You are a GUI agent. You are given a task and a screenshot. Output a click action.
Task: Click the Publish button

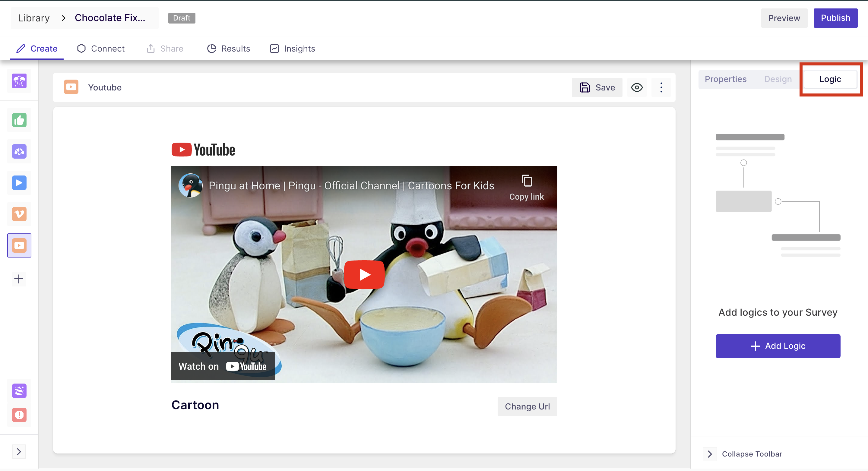tap(835, 18)
